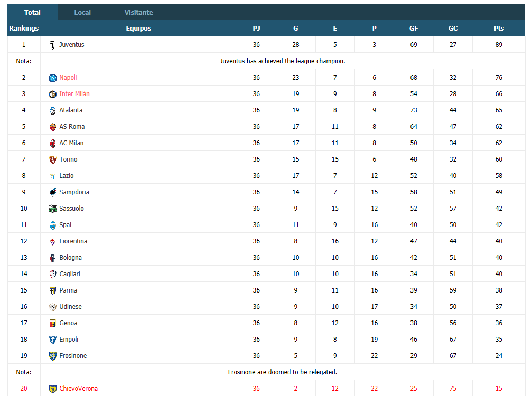Open the Parma team link
The image size is (532, 396).
pyautogui.click(x=68, y=290)
